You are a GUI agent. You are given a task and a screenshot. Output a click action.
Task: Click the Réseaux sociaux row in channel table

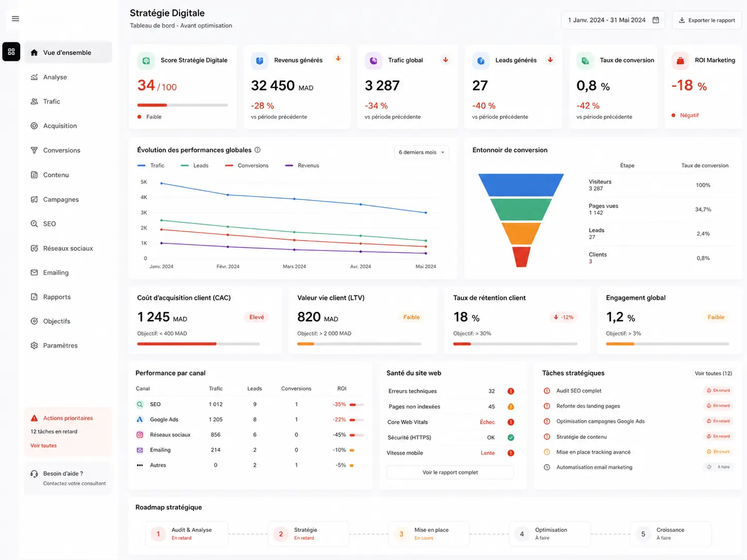point(250,435)
